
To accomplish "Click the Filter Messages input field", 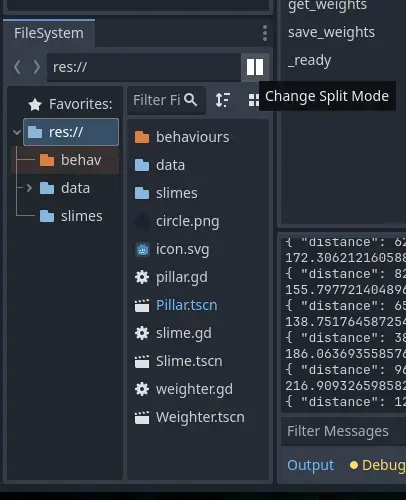I will (344, 431).
